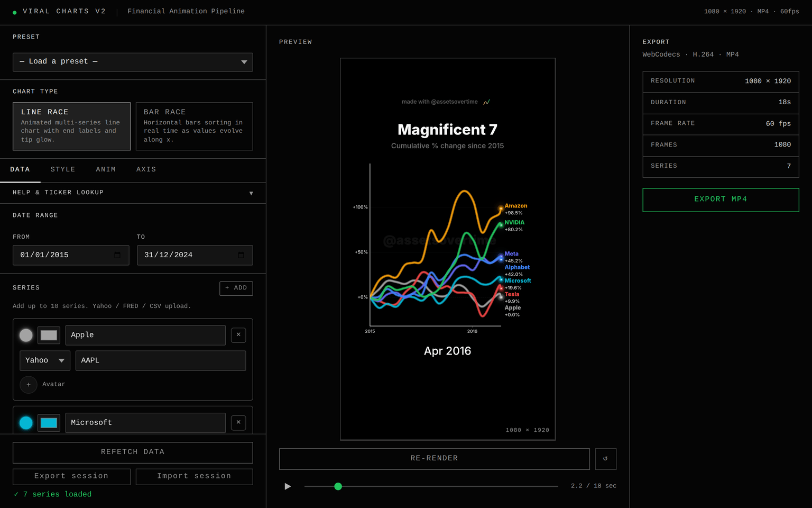Click the '60 fps' frame rate value
Screen dimensions: 812x508
point(778,124)
